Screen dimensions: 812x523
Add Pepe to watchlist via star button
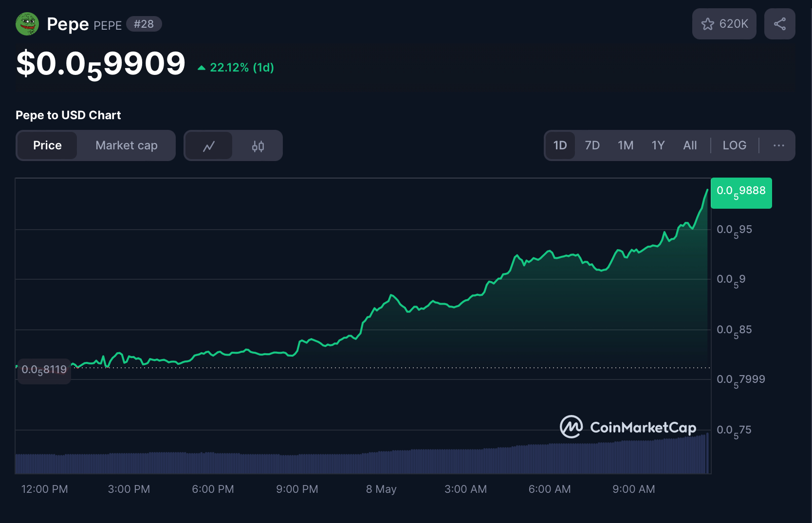pos(724,24)
